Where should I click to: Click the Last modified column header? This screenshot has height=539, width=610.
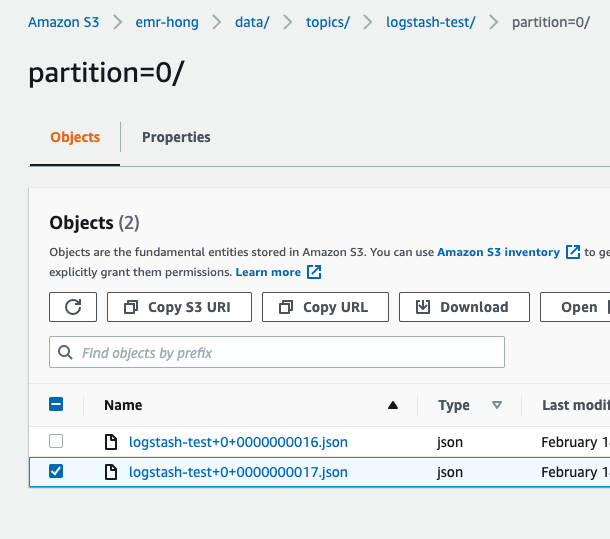[576, 405]
